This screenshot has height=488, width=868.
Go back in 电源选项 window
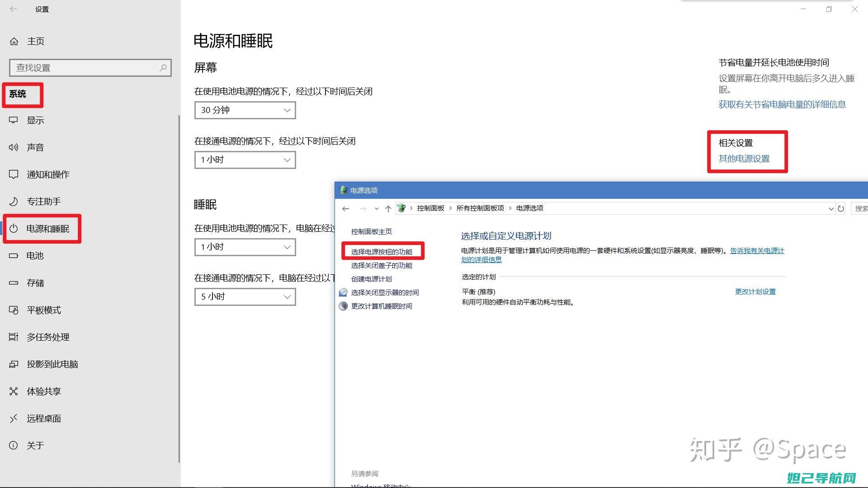[346, 208]
